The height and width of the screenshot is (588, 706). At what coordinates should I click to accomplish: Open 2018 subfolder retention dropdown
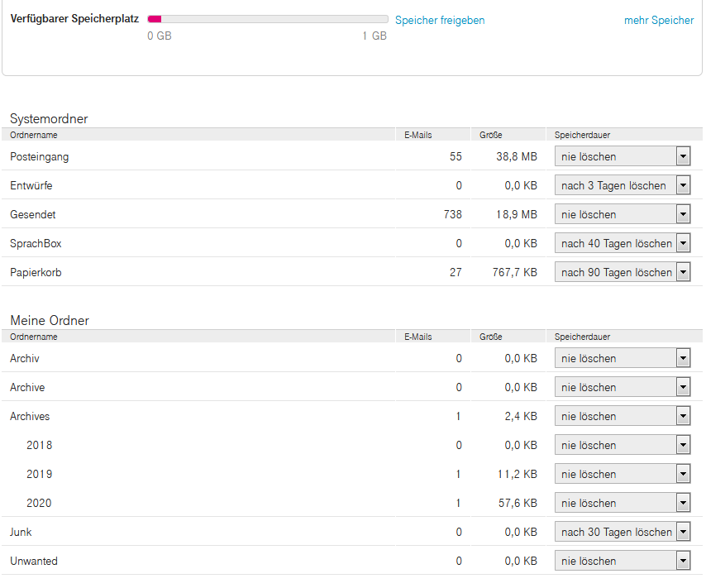click(622, 446)
